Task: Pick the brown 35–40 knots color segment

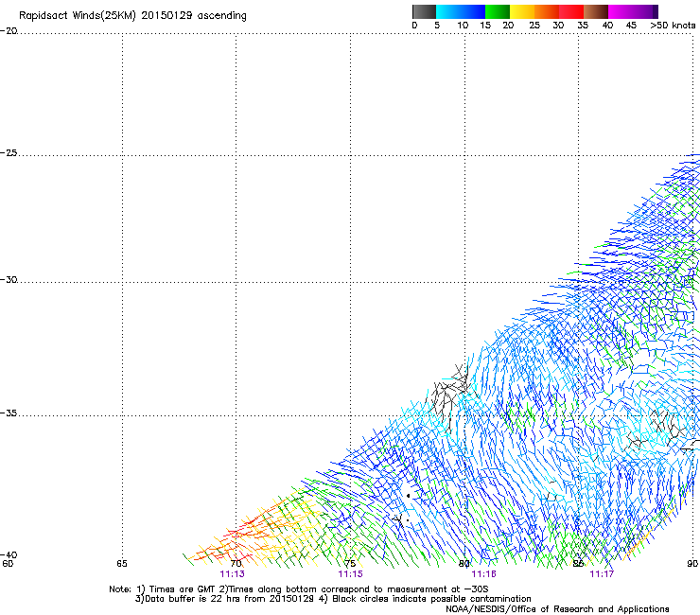Action: click(x=596, y=11)
